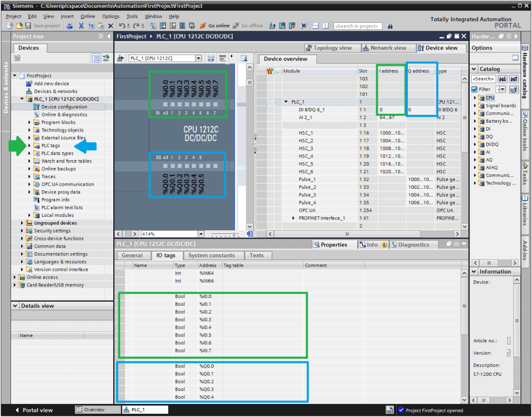This screenshot has width=532, height=417.
Task: Click the Add new device icon
Action: tap(29, 84)
